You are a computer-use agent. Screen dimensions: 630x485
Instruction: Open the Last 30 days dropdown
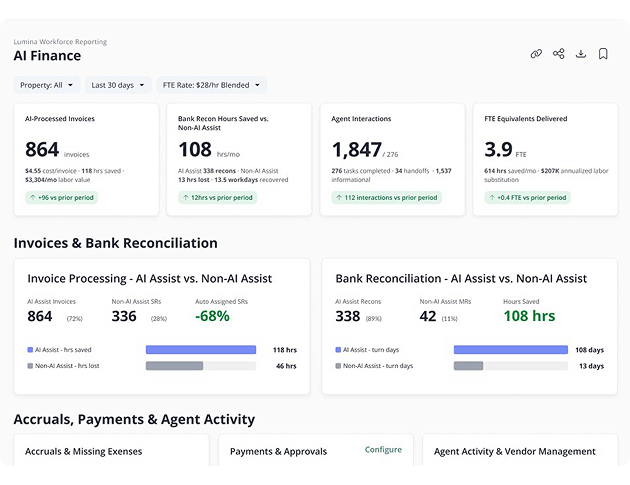click(x=118, y=85)
